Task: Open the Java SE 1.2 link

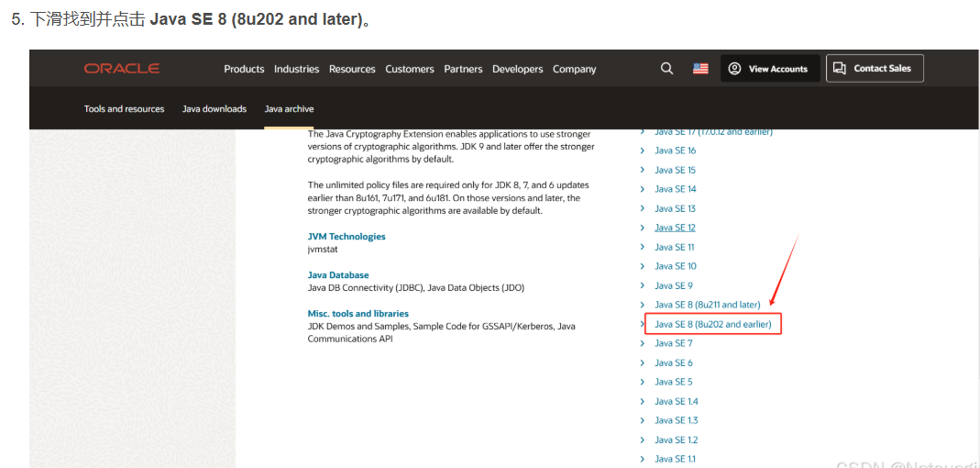Action: (x=677, y=440)
